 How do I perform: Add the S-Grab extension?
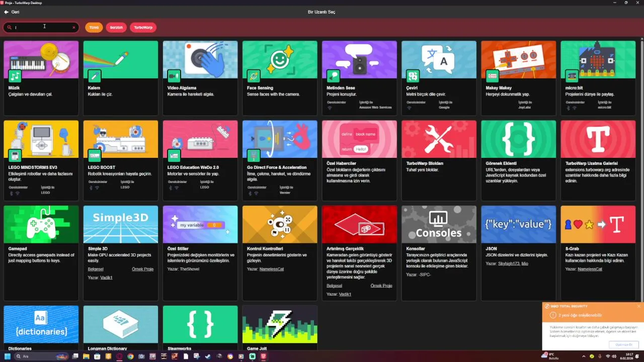tap(598, 253)
